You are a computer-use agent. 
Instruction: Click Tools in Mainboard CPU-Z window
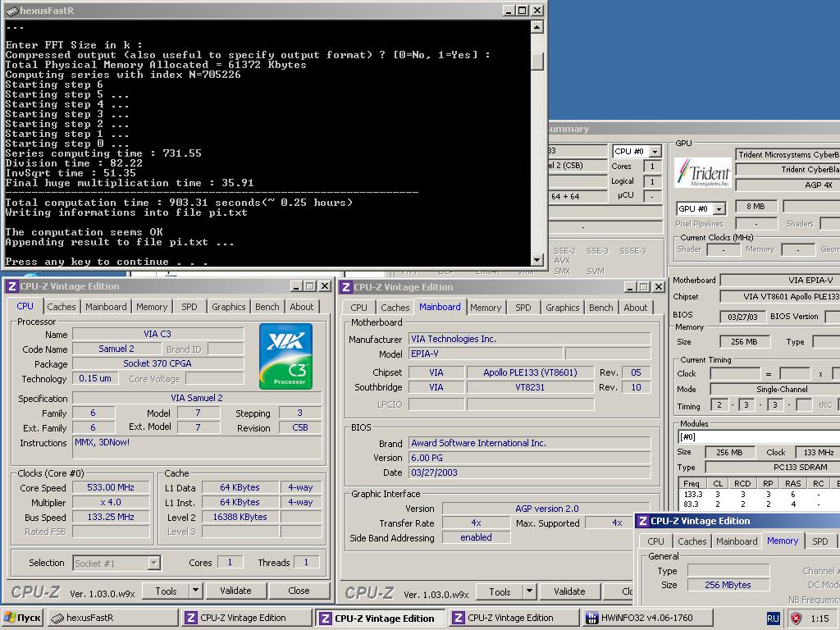[500, 592]
